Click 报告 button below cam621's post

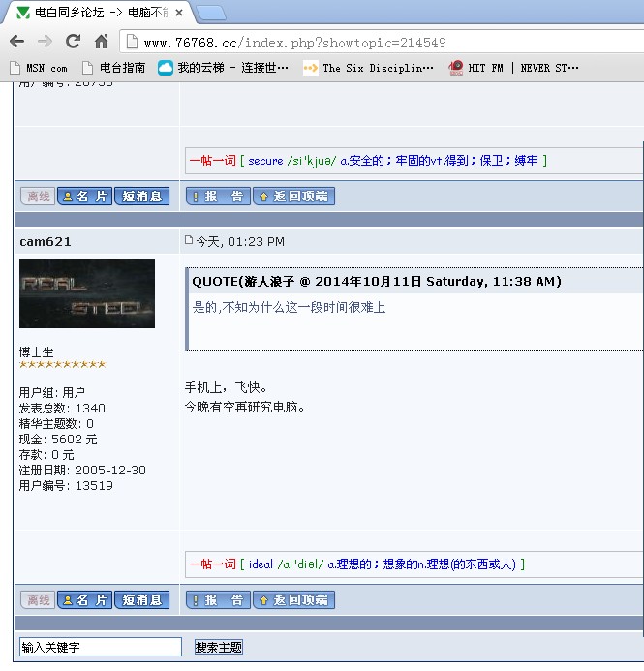coord(218,600)
